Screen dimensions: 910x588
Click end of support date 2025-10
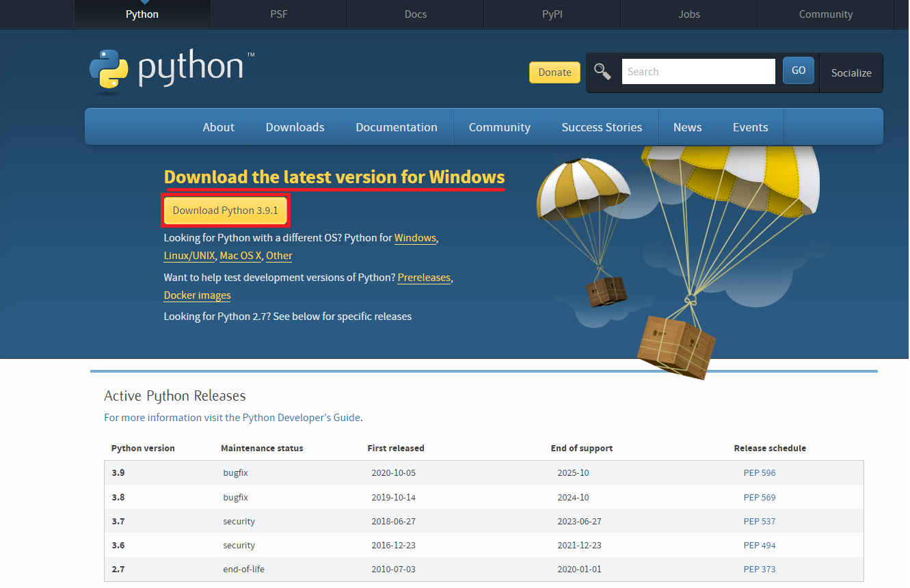pos(573,473)
